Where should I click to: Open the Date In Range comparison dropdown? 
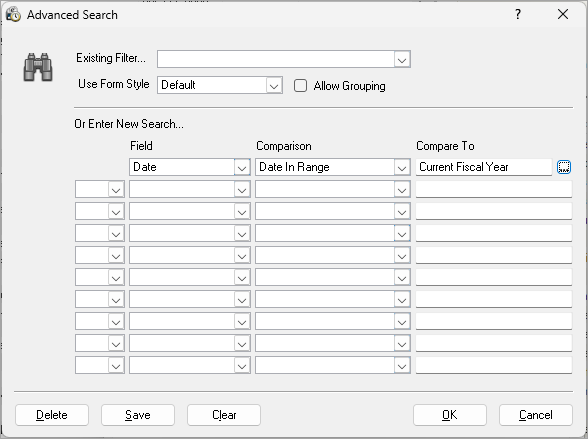[x=402, y=167]
